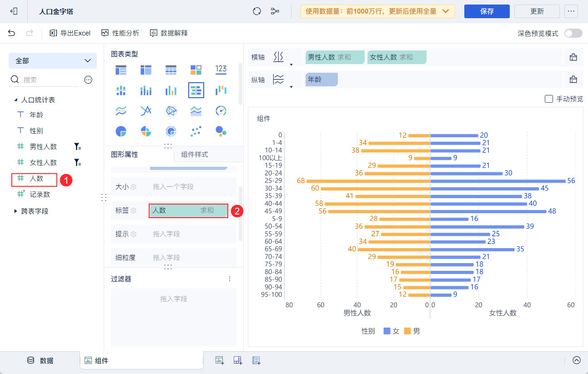Click the exit-editing icon beside 人口金字塔
The width and height of the screenshot is (588, 374).
[14, 11]
